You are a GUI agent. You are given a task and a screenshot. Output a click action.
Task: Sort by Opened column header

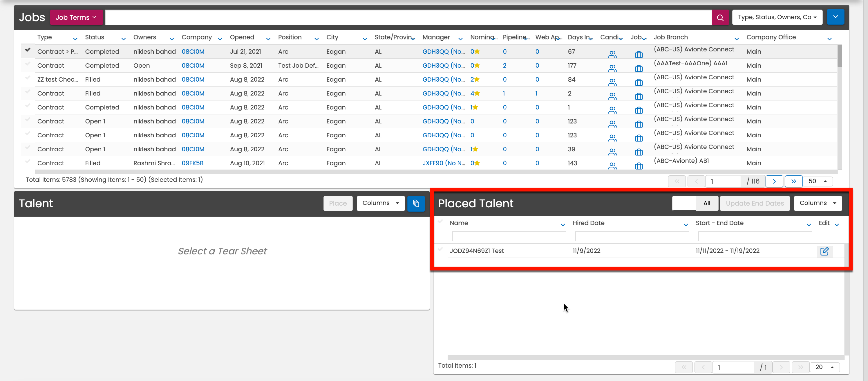[x=242, y=37]
